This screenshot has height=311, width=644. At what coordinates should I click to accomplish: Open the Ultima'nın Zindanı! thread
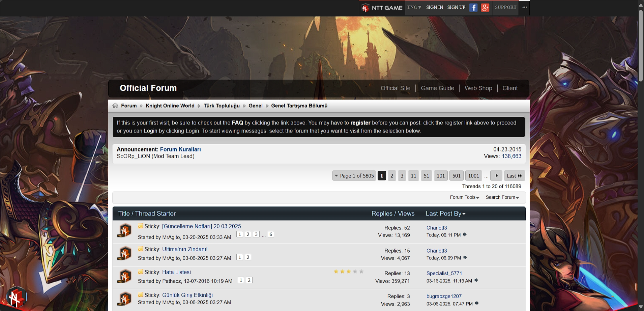(185, 249)
